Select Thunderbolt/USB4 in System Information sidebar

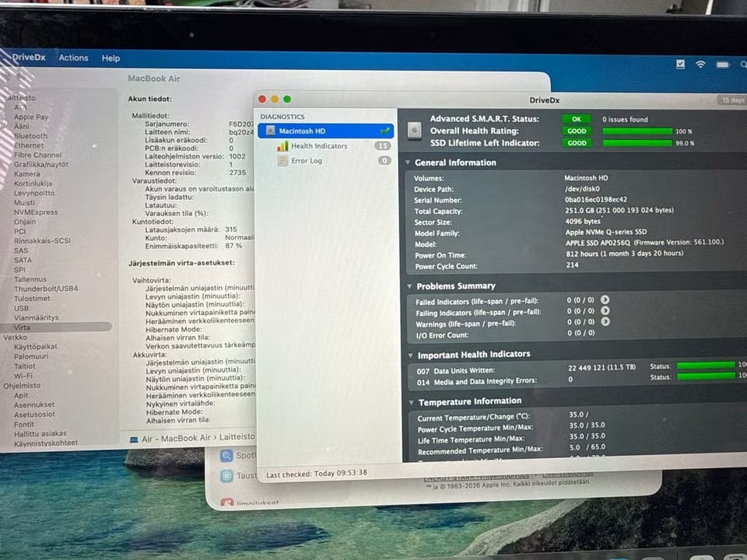click(46, 289)
